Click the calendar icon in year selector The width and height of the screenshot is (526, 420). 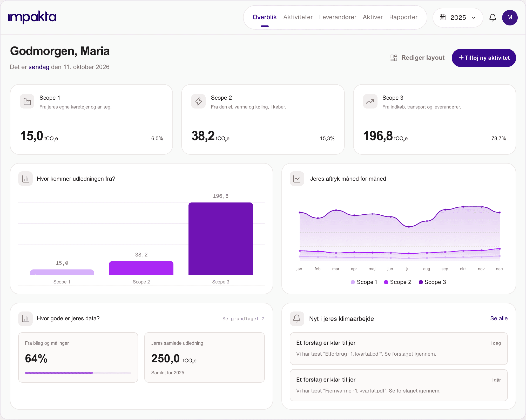tap(443, 17)
